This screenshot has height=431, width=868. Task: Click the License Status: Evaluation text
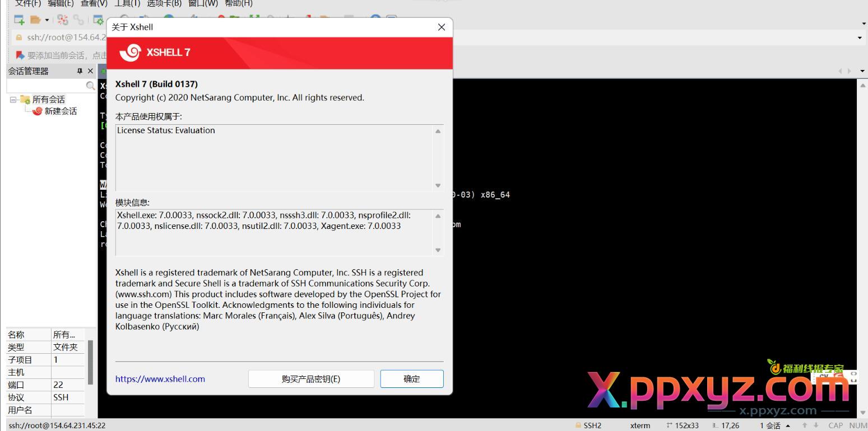point(166,130)
